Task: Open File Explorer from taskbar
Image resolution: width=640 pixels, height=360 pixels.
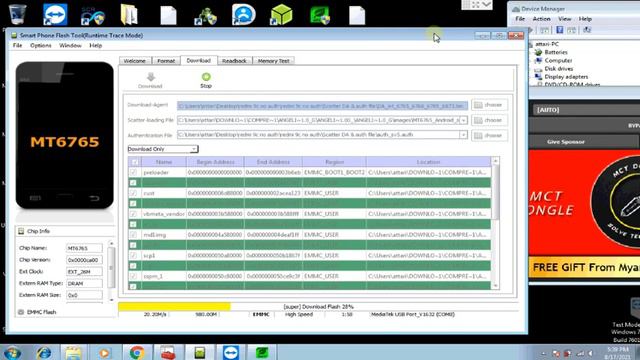Action: point(73,352)
